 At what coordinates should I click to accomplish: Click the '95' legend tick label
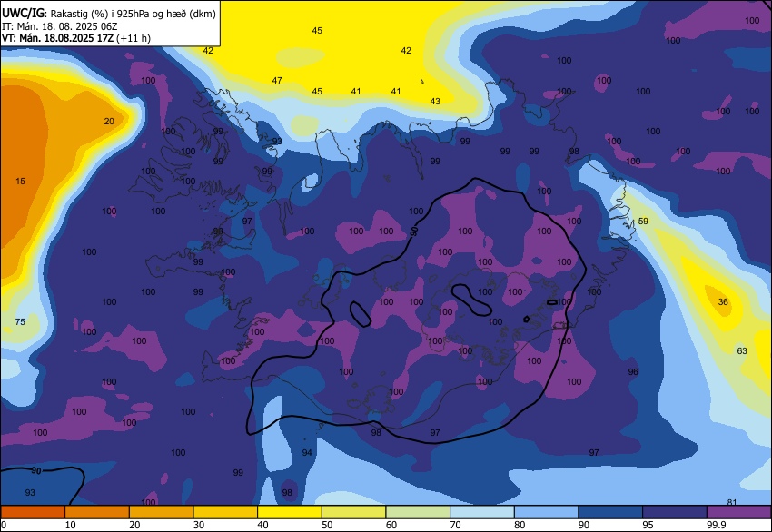coord(648,525)
